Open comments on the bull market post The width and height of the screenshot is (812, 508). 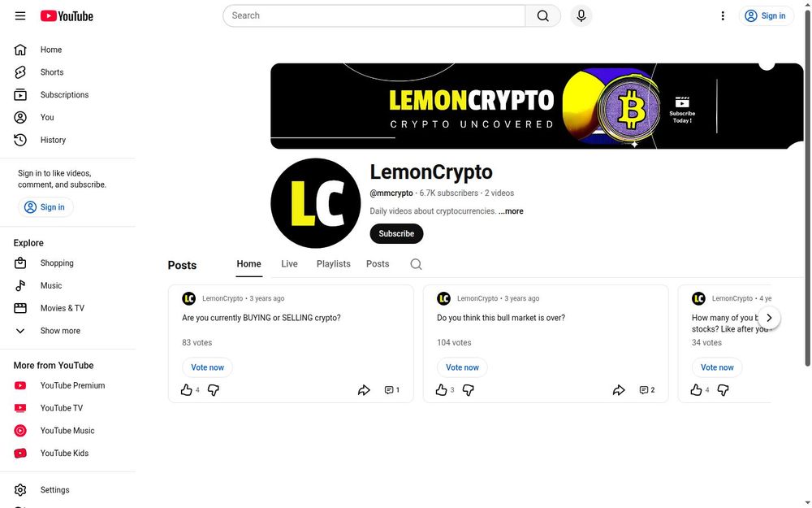pyautogui.click(x=647, y=390)
